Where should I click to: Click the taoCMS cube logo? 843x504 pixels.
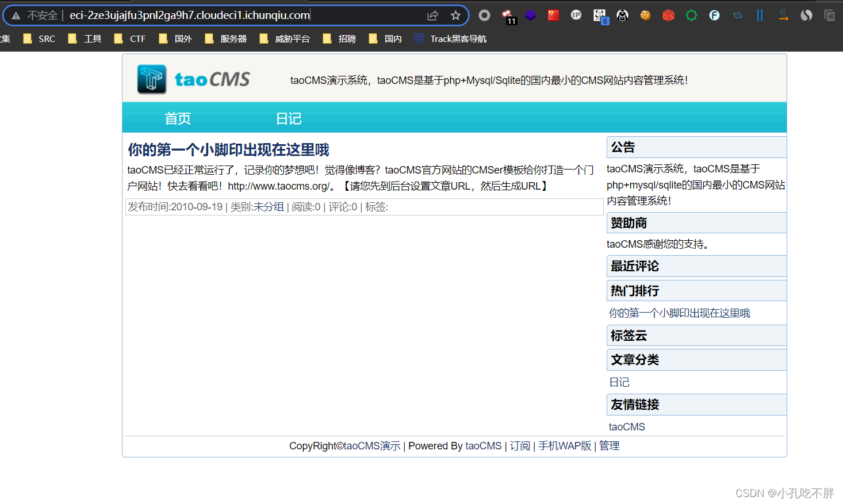[152, 79]
